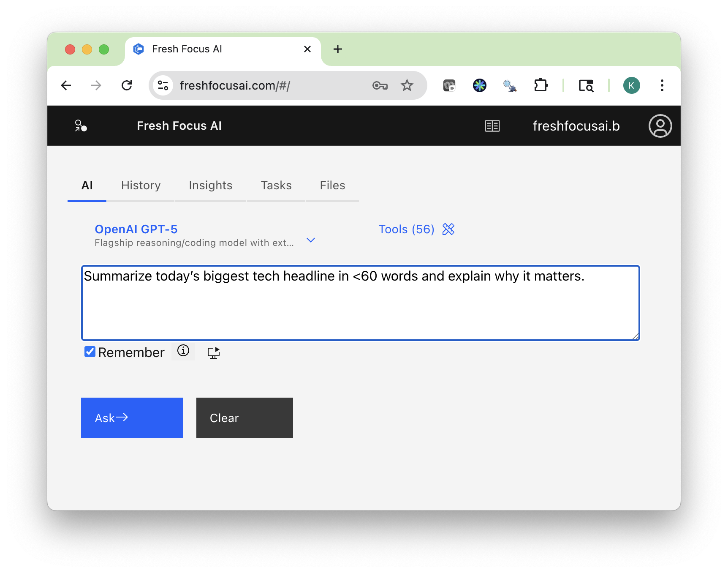Click the screen-share icon near Remember checkbox
728x573 pixels.
213,352
